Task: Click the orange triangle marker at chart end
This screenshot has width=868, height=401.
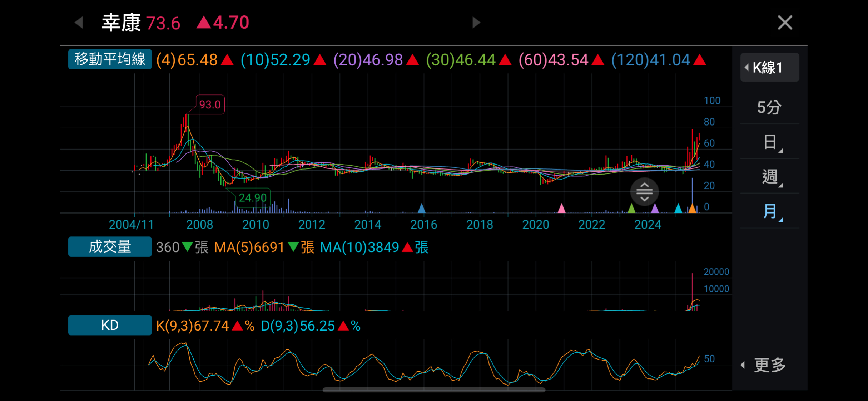Action: 692,208
